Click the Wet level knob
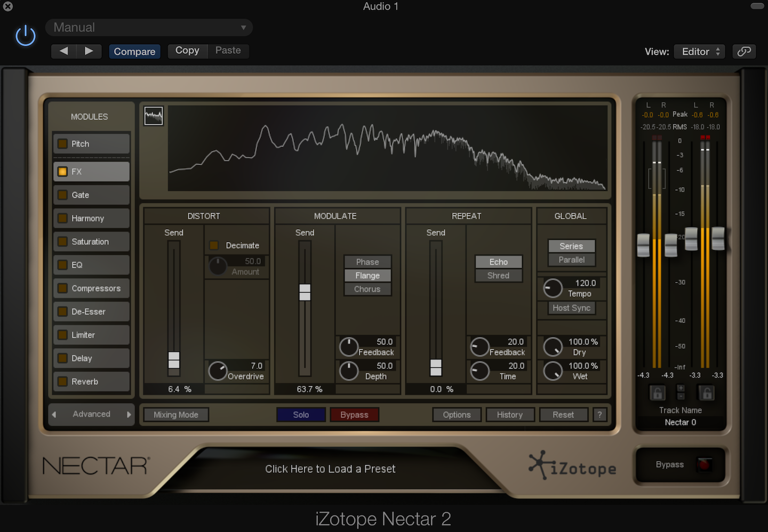This screenshot has width=768, height=532. (x=553, y=371)
